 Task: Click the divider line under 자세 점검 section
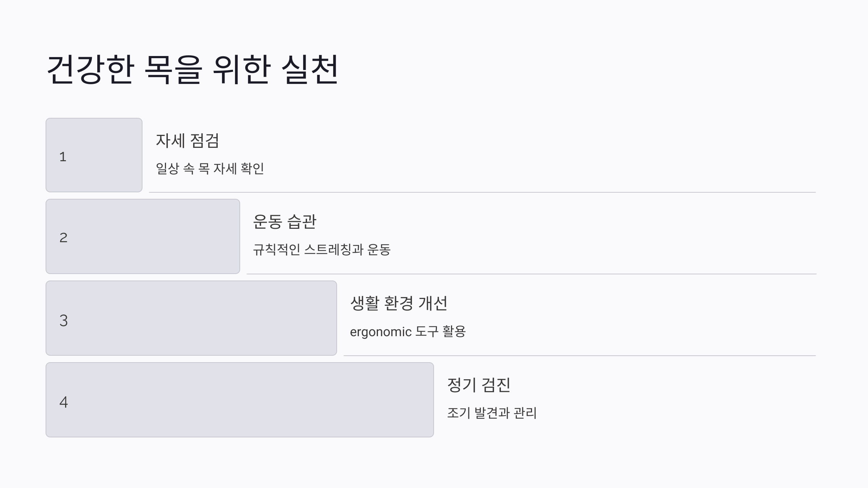click(x=482, y=192)
